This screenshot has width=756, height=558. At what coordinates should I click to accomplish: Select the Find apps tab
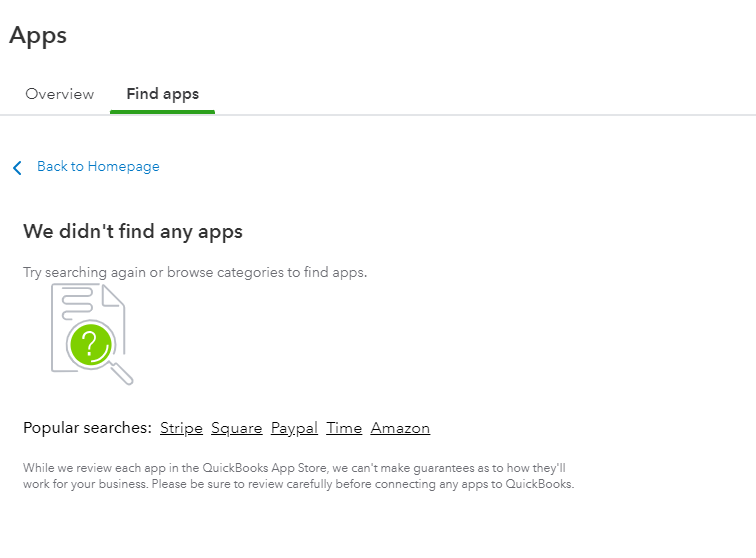pos(162,94)
